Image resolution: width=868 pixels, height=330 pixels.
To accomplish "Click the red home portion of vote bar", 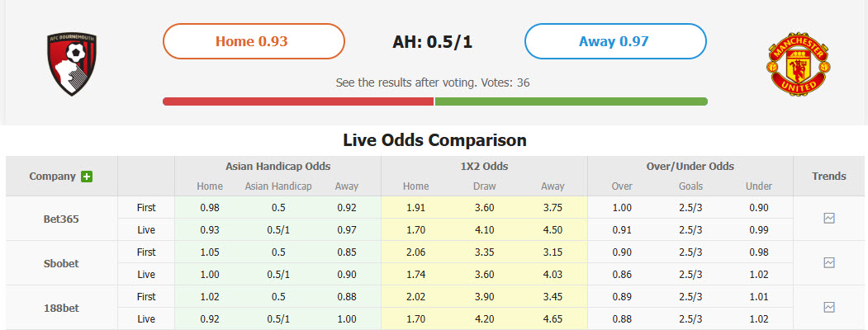I will point(298,101).
